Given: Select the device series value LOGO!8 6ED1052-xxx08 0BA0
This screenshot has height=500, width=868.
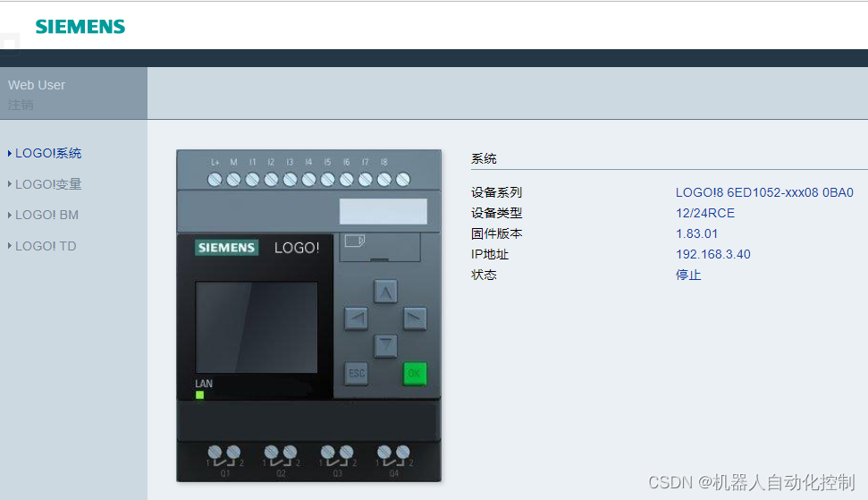Looking at the screenshot, I should point(764,192).
